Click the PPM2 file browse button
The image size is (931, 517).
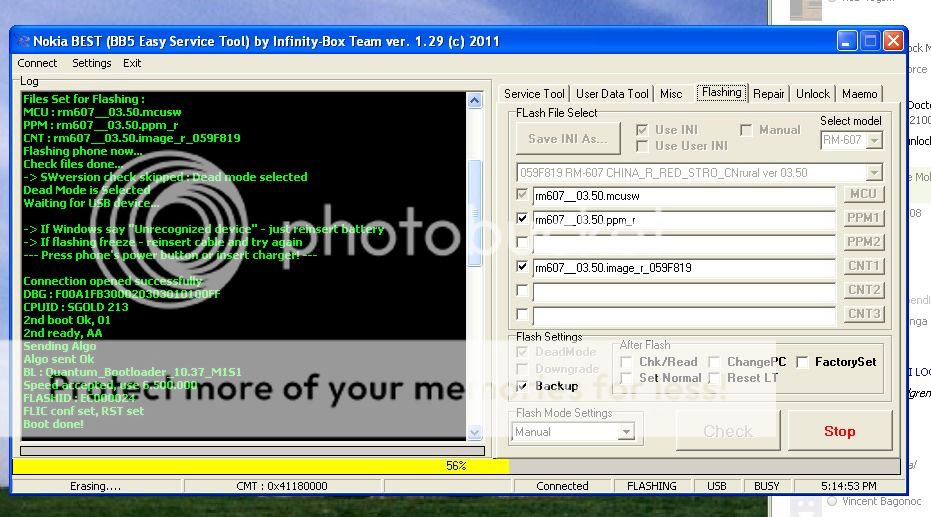click(864, 242)
